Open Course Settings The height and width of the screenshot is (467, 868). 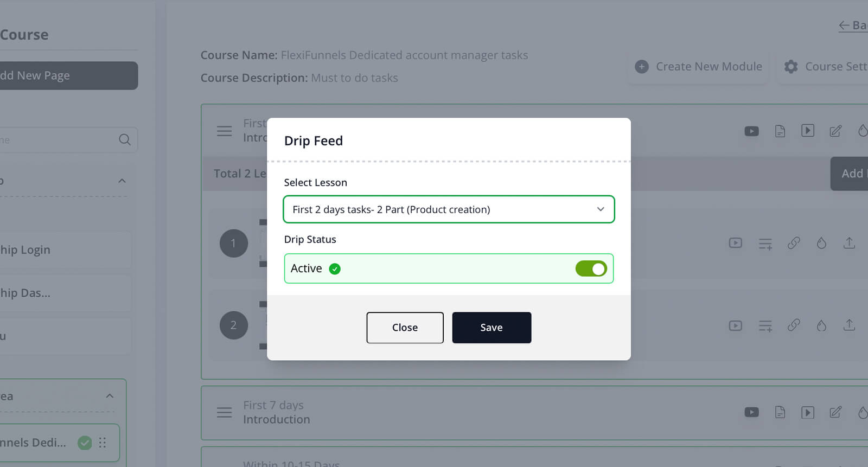[825, 67]
